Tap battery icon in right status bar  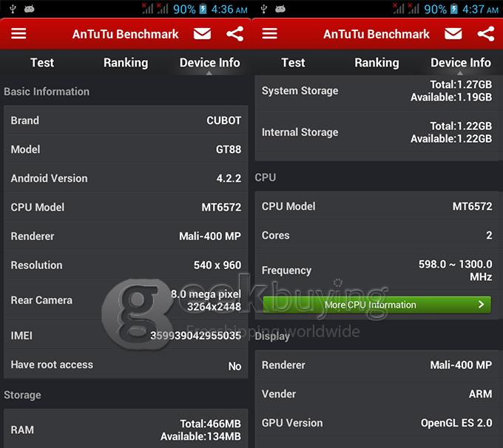(x=454, y=9)
